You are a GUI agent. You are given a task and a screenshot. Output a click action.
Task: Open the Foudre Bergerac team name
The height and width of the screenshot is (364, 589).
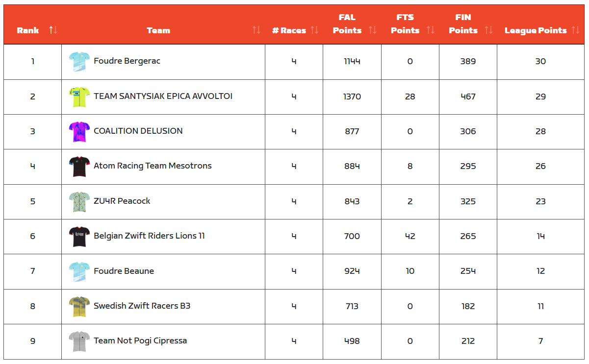point(127,61)
